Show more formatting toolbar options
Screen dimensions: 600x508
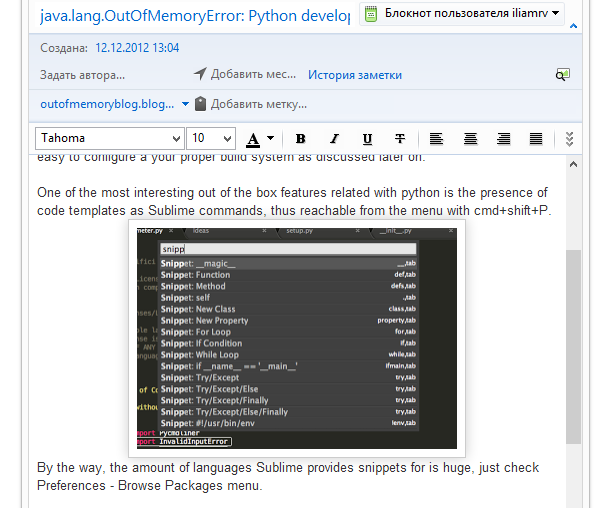[x=569, y=139]
